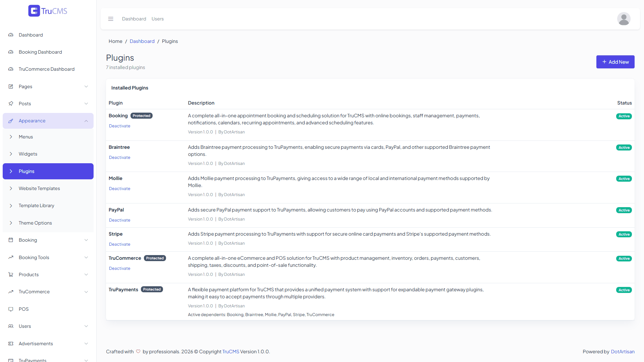Click the Products cart icon in sidebar
Image resolution: width=644 pixels, height=362 pixels.
pos(11,275)
